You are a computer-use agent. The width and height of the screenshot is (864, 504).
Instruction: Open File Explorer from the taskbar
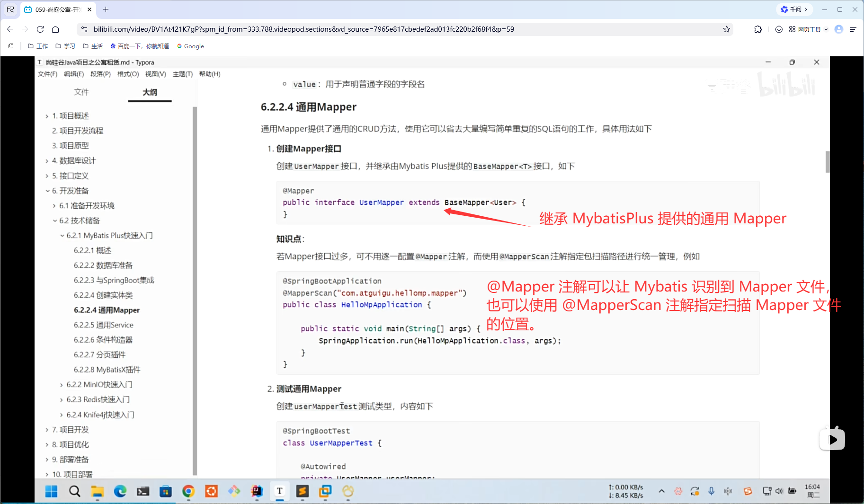pos(97,491)
